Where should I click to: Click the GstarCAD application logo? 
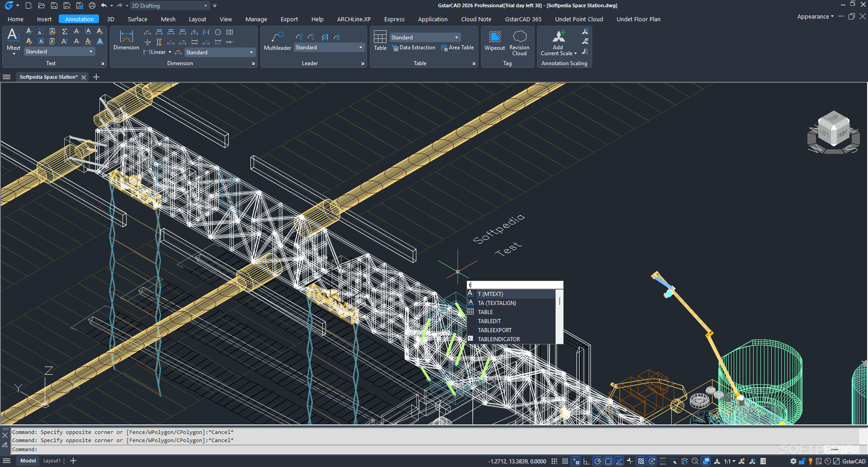click(9, 5)
